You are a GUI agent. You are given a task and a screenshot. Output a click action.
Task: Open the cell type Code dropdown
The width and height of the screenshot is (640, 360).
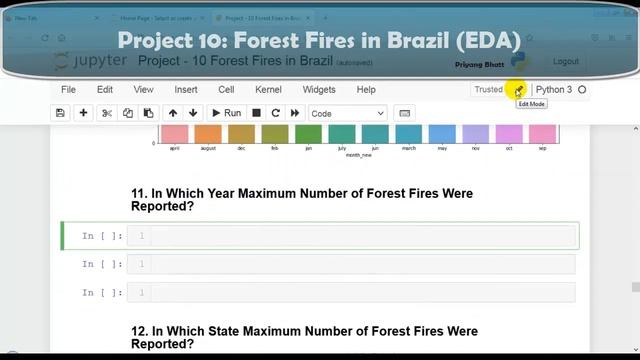click(347, 113)
